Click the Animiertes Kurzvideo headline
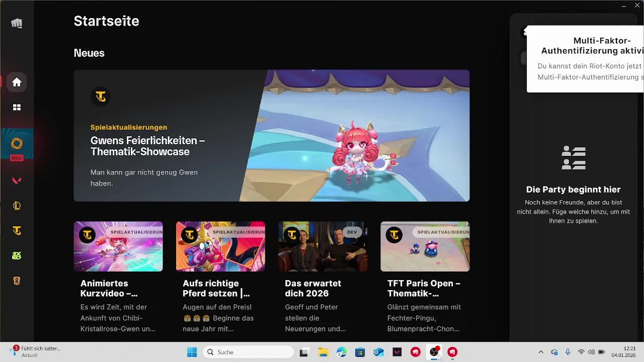This screenshot has width=644, height=362. pyautogui.click(x=109, y=288)
